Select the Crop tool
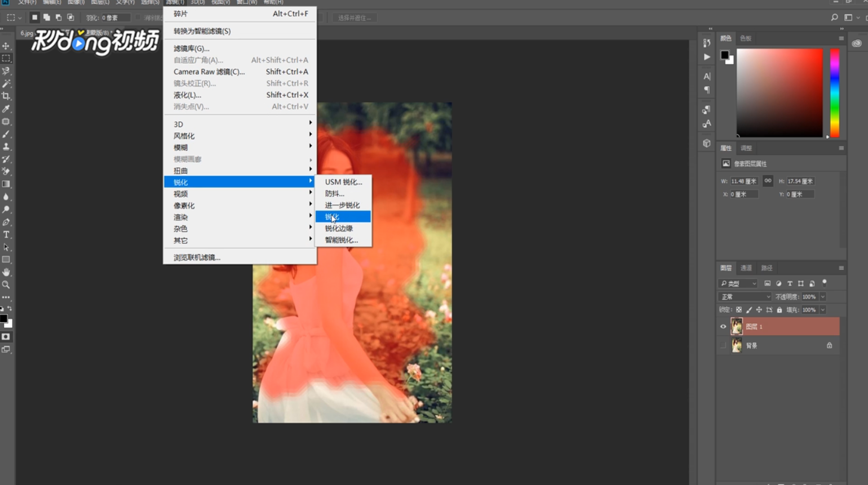The height and width of the screenshot is (485, 868). pos(6,96)
